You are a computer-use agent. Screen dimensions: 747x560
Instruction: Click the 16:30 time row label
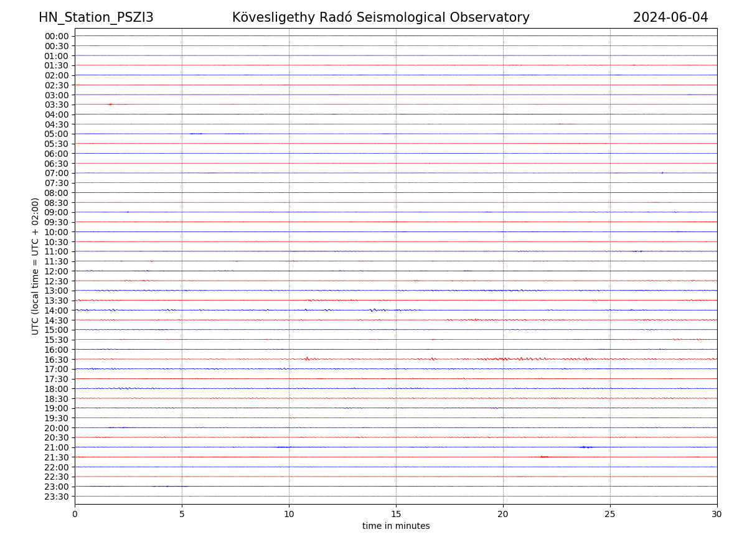pos(56,360)
